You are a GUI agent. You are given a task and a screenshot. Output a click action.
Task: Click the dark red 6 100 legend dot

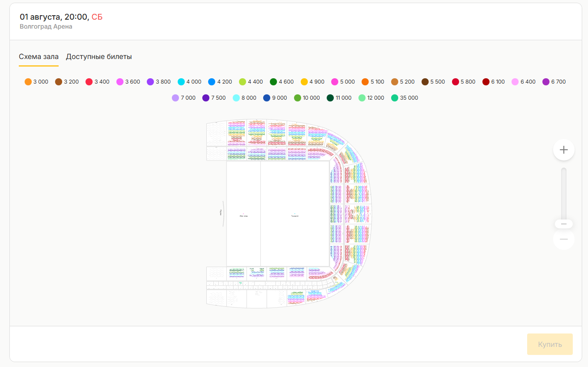click(486, 82)
